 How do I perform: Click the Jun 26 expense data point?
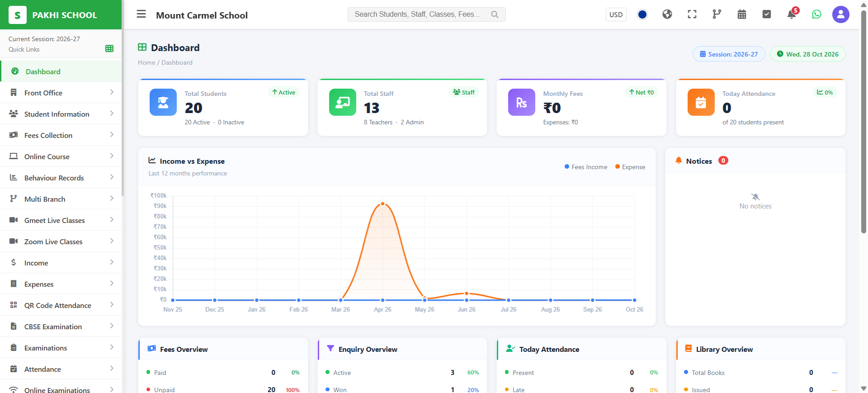(467, 294)
